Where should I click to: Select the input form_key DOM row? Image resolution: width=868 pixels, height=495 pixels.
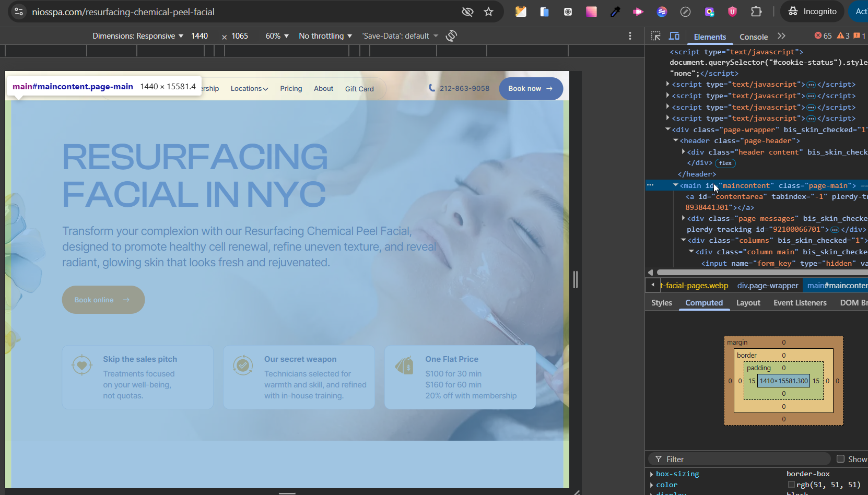(x=756, y=263)
